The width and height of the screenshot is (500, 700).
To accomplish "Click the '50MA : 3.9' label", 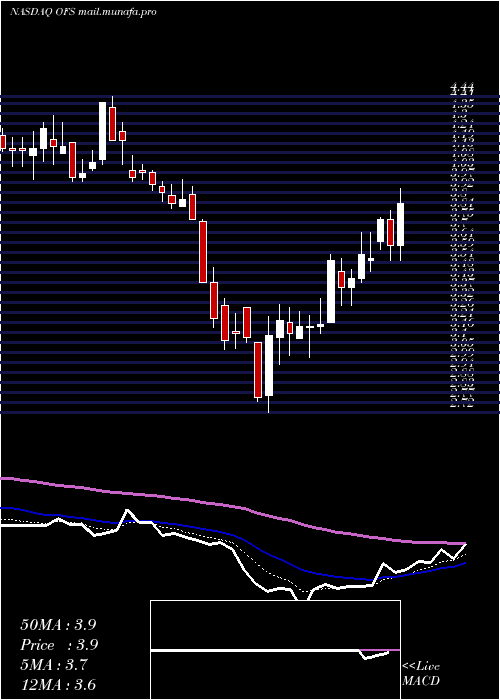I will tap(58, 625).
